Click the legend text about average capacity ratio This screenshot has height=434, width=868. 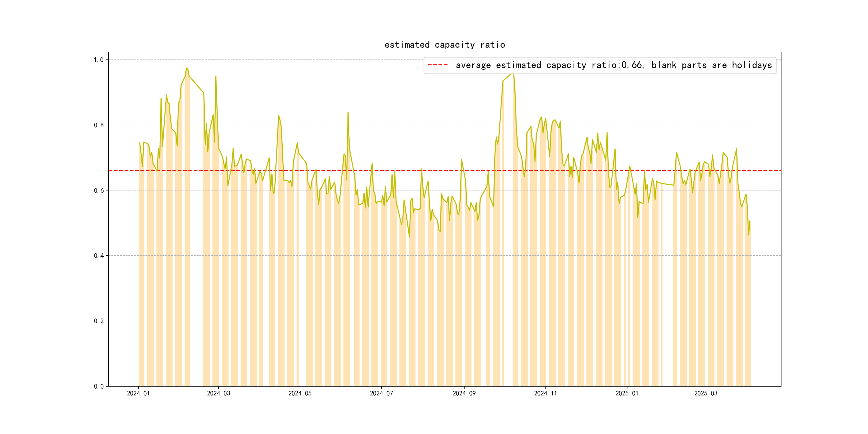pyautogui.click(x=613, y=65)
